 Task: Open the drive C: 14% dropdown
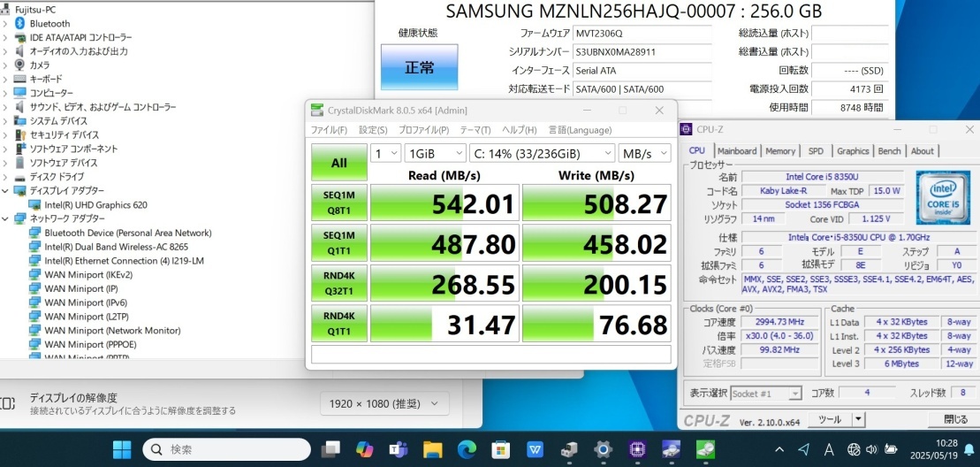click(542, 153)
